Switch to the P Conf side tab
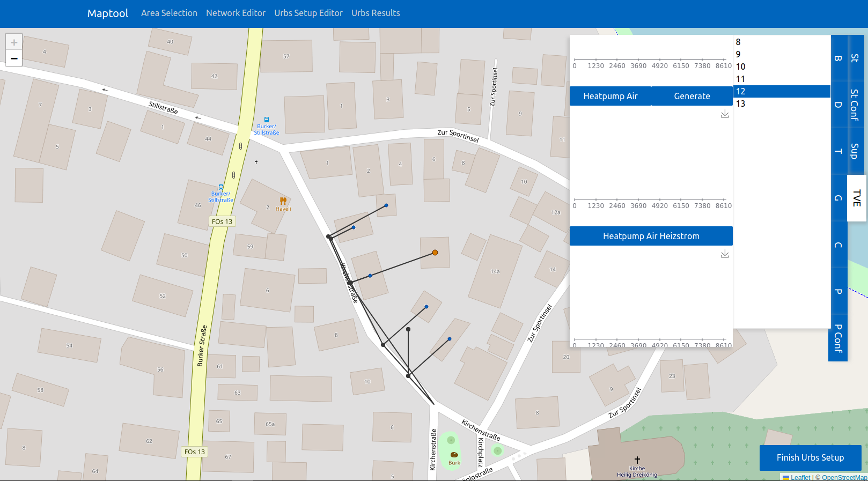 coord(838,338)
